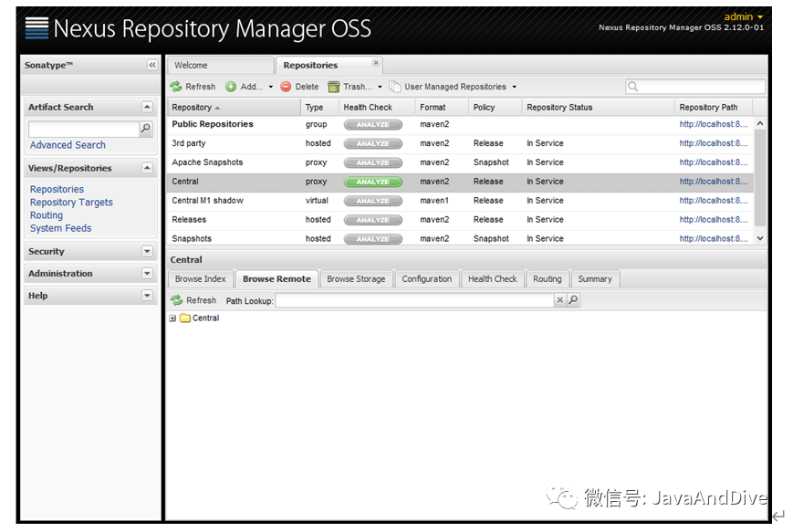Click ANALYZE button for Central M1 shadow

(373, 202)
